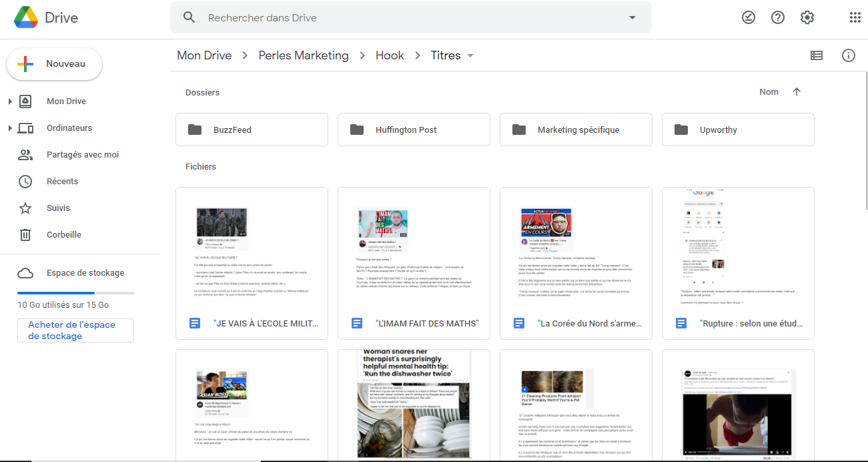Expand the Mon Drive tree
Image resolution: width=868 pixels, height=462 pixels.
(10, 101)
